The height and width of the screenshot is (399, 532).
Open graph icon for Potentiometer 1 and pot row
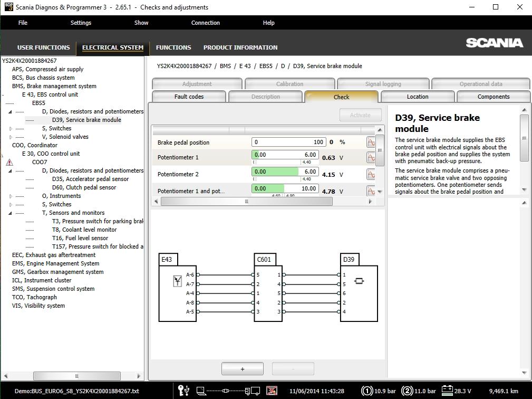coord(371,191)
